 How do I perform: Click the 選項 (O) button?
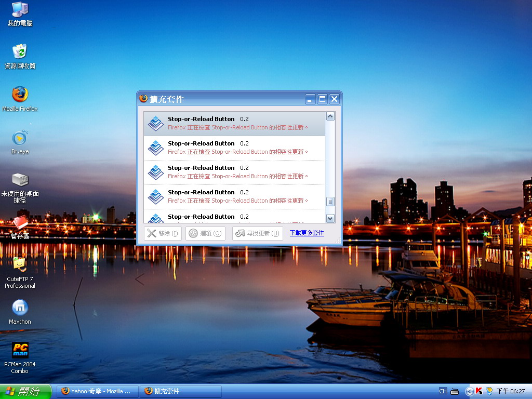205,233
